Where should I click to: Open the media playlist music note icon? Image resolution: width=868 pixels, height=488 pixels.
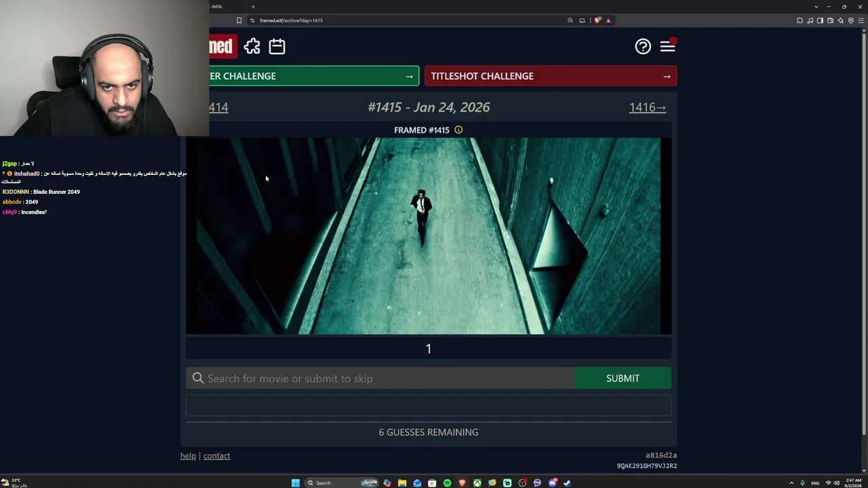point(810,20)
